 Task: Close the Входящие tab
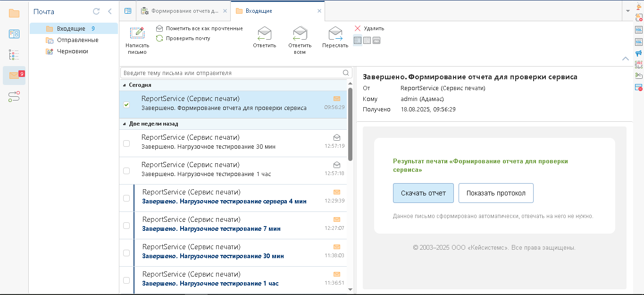point(319,11)
